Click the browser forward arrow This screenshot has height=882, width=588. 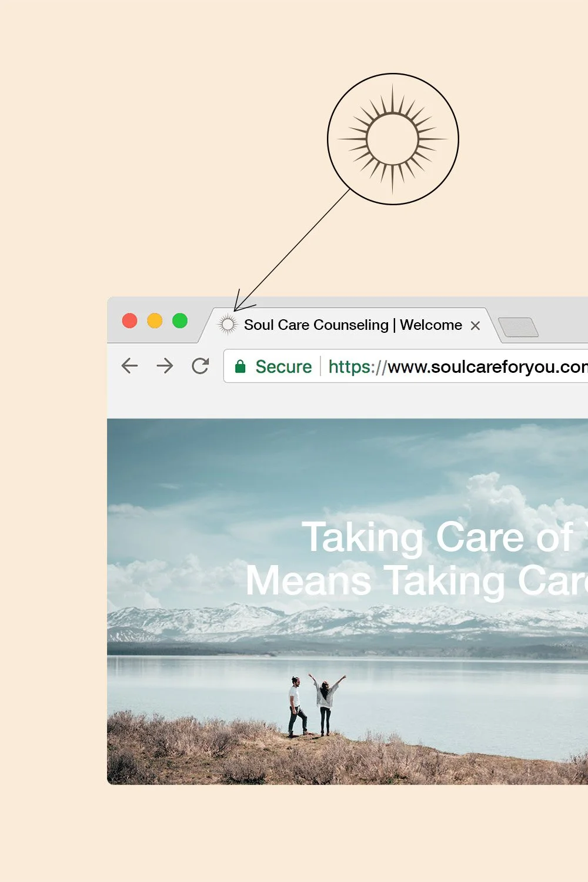[x=165, y=366]
